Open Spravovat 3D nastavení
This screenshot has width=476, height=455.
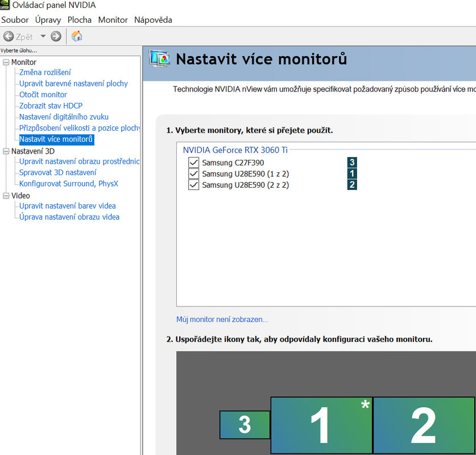[x=57, y=172]
